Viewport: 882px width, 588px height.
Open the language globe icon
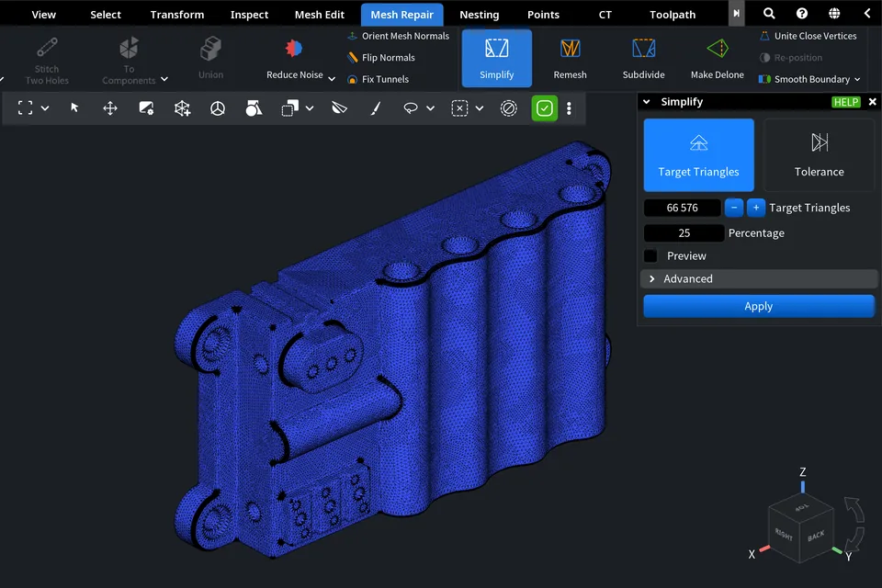(x=834, y=14)
